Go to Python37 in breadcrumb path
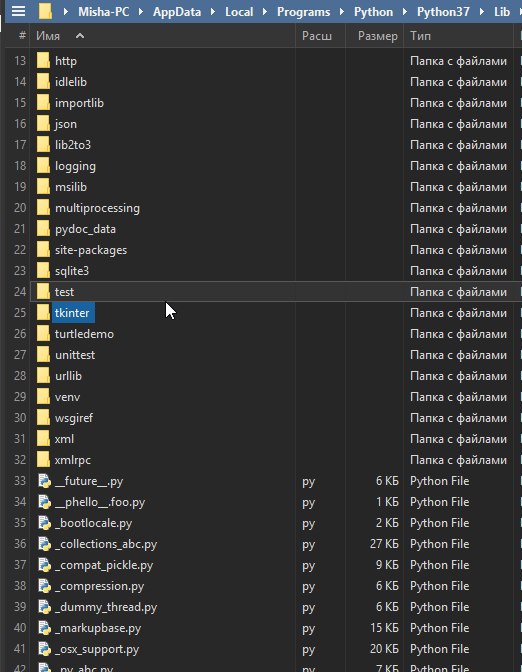Viewport: 522px width, 672px height. point(443,12)
